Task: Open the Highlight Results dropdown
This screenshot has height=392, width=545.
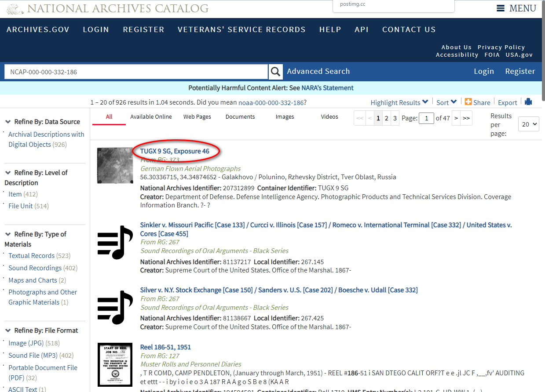Action: point(399,102)
